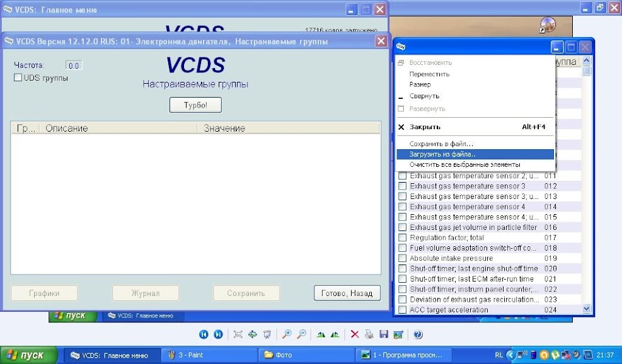
Task: Click Shut-off timer; last ECM after-run time
Action: [x=471, y=279]
